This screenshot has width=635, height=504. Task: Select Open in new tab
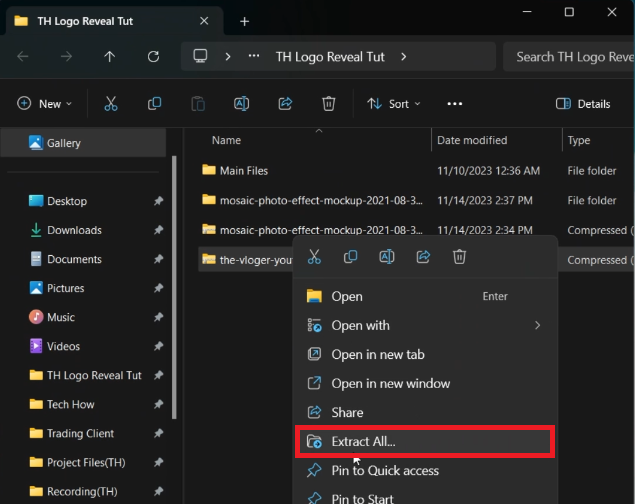[x=377, y=355]
